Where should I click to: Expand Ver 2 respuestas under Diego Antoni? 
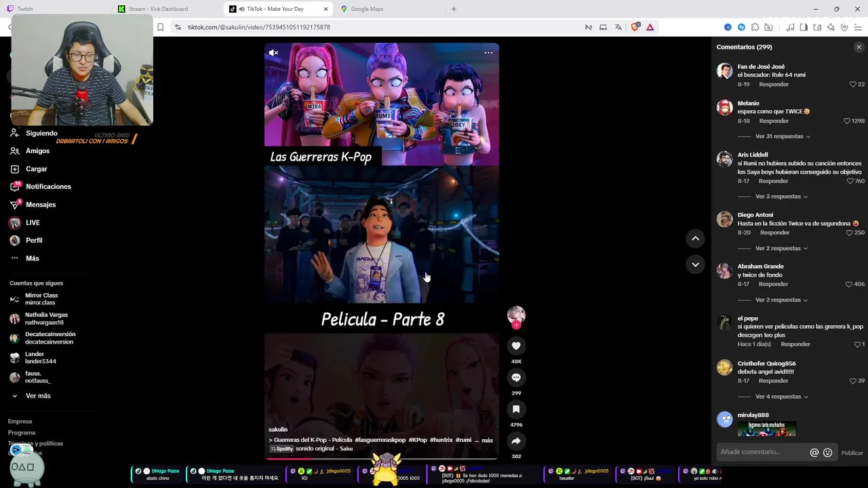coord(781,248)
